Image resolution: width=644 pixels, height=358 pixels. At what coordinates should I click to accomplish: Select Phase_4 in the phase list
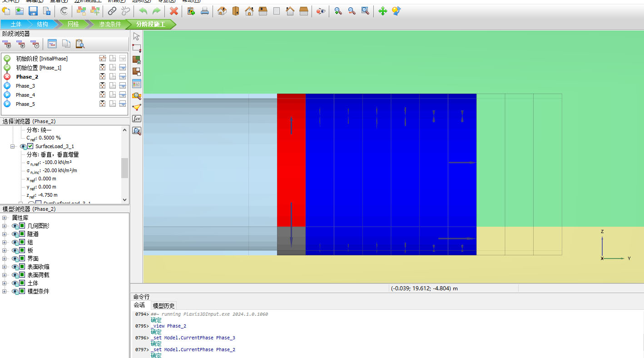[x=25, y=95]
